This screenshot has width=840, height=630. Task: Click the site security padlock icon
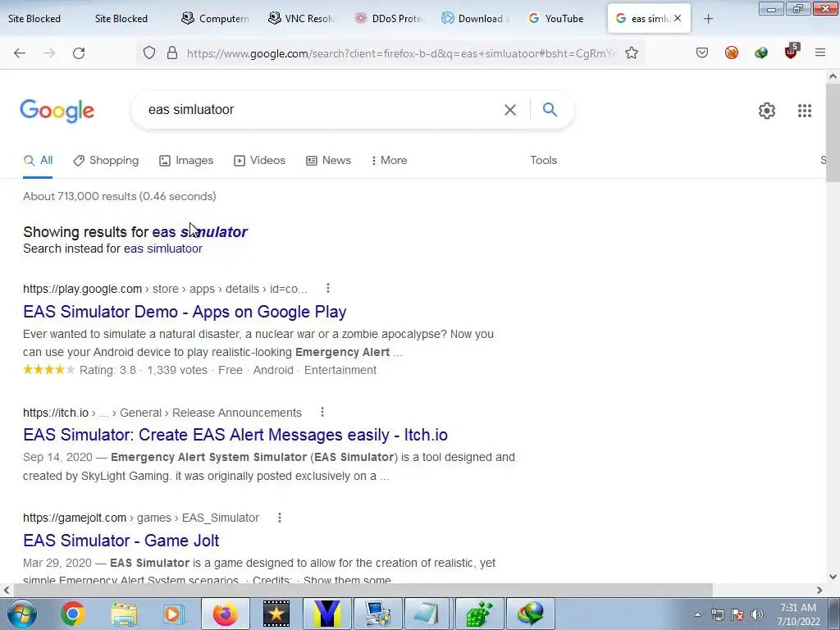172,53
